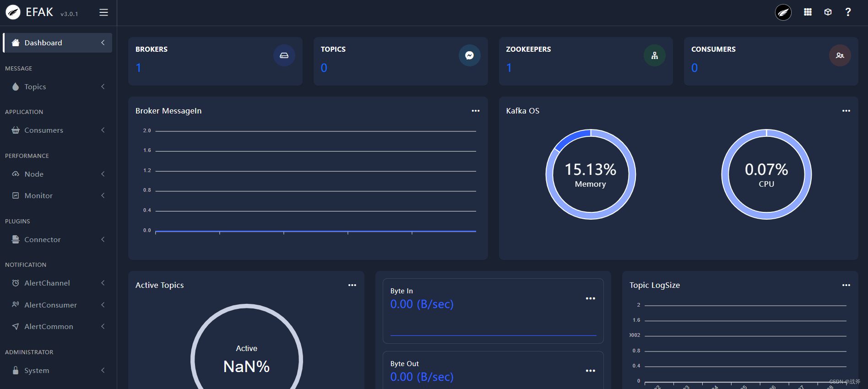Viewport: 868px width, 389px height.
Task: Open Topic LogSize options ellipsis
Action: coord(846,285)
